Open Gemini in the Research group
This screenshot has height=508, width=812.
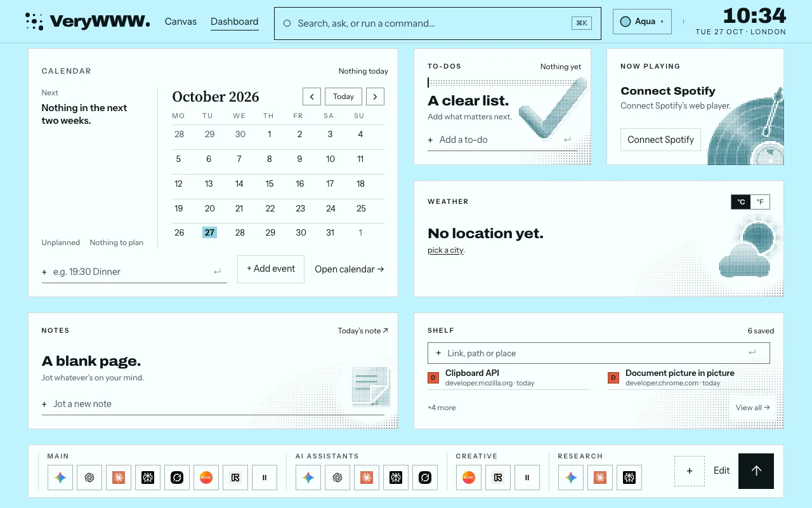coord(571,478)
